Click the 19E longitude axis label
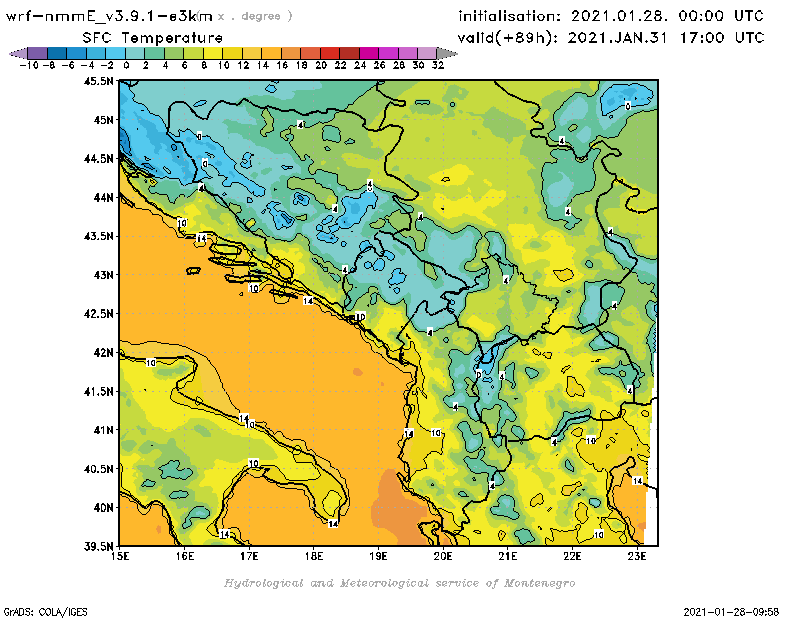Screen dimensions: 800x618 [x=378, y=556]
